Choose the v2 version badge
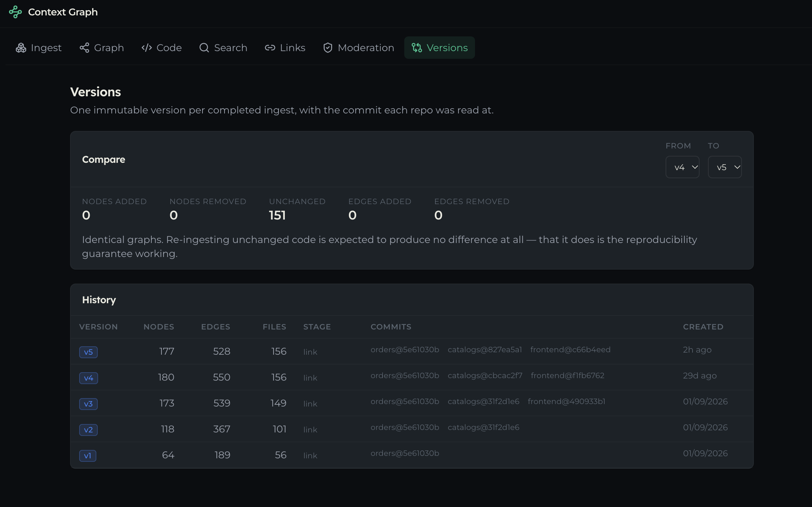812x507 pixels. click(x=88, y=430)
